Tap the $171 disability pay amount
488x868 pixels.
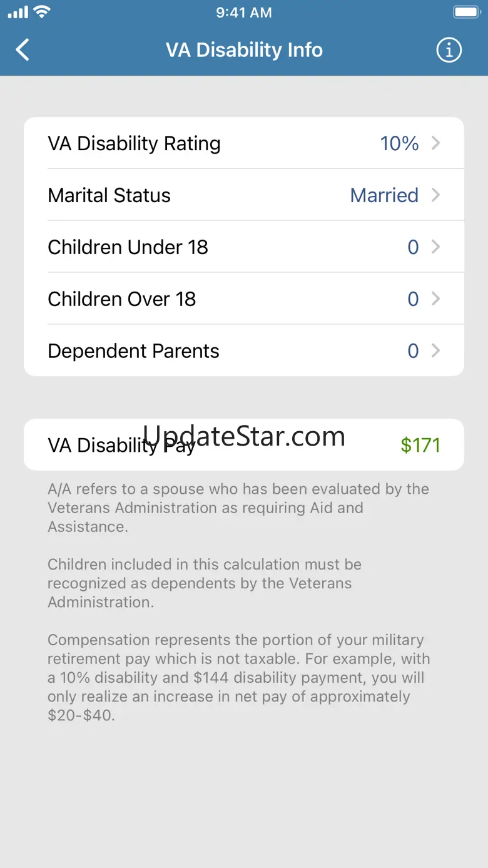pyautogui.click(x=420, y=446)
